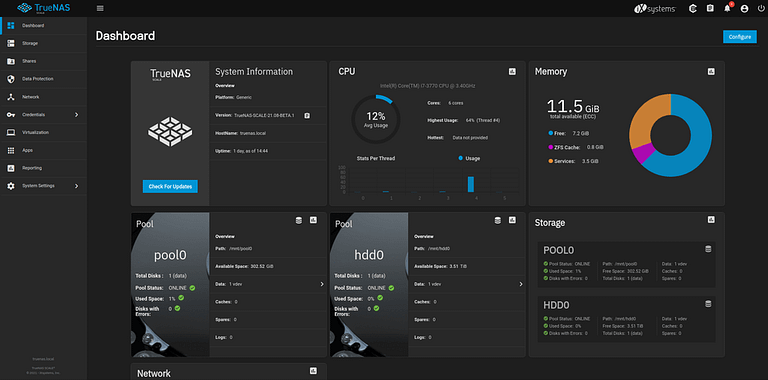Open the user account icon menu
The image size is (768, 380).
[744, 8]
